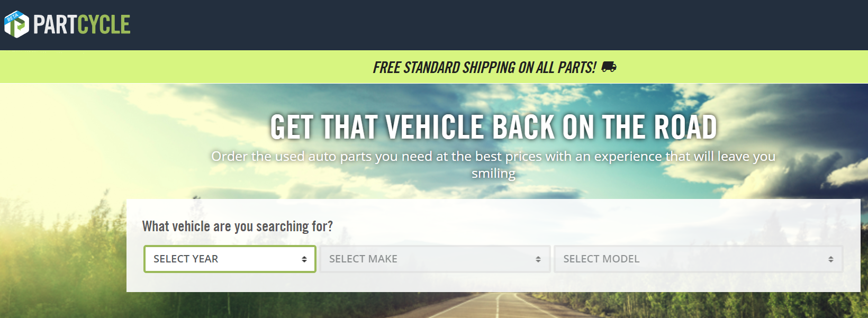The image size is (868, 318).
Task: Click the green CYCLE part of the logo
Action: [x=104, y=24]
